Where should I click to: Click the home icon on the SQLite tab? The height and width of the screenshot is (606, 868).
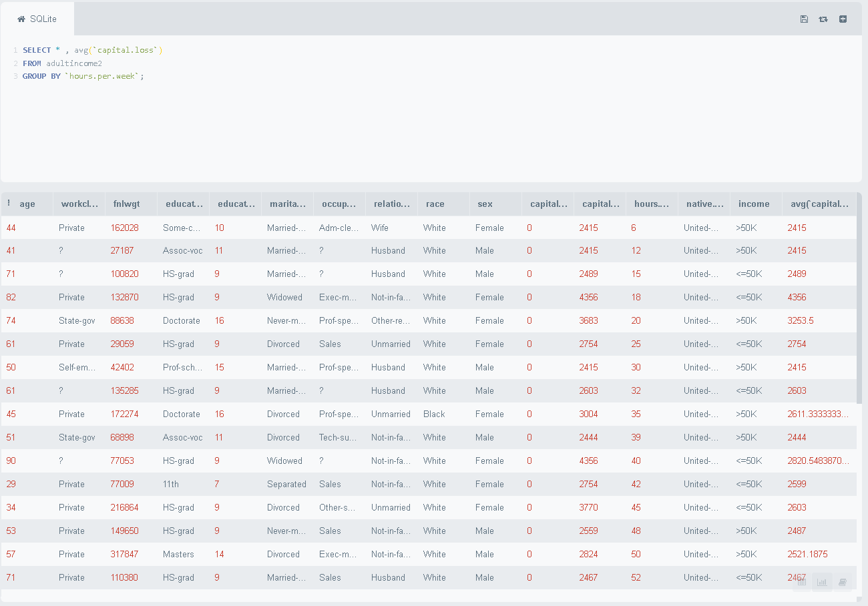pos(21,19)
